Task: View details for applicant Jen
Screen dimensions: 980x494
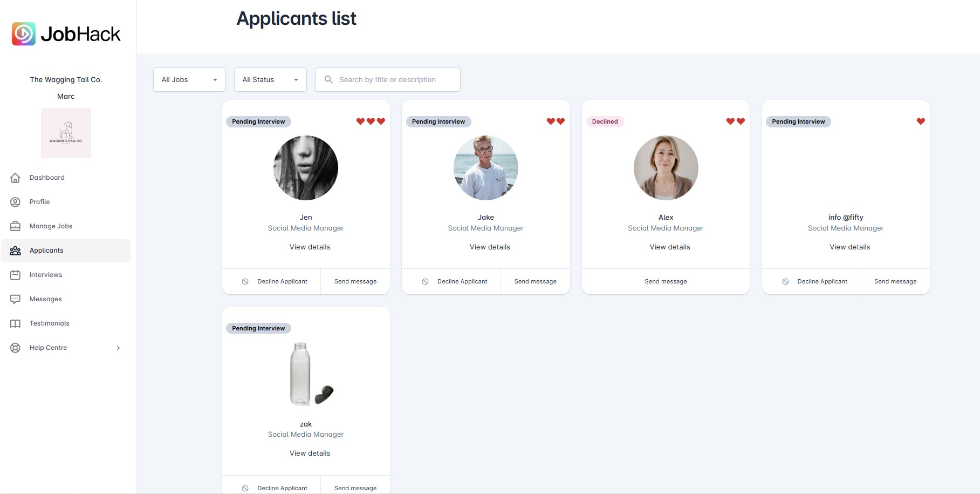Action: pos(310,247)
